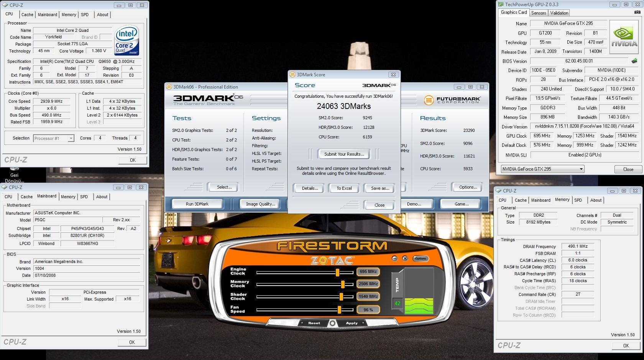Adjust the Engine Clock slider handle
The width and height of the screenshot is (644, 360).
click(337, 272)
